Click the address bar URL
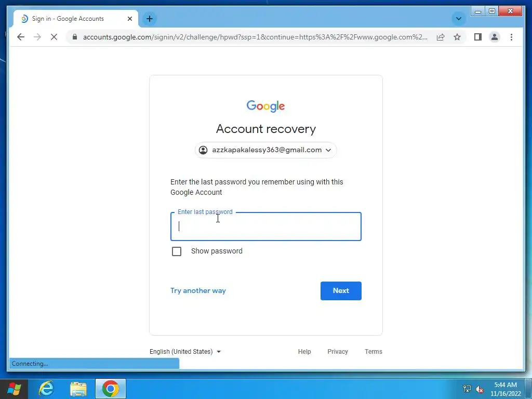Screen dimensions: 532x399 [x=255, y=37]
